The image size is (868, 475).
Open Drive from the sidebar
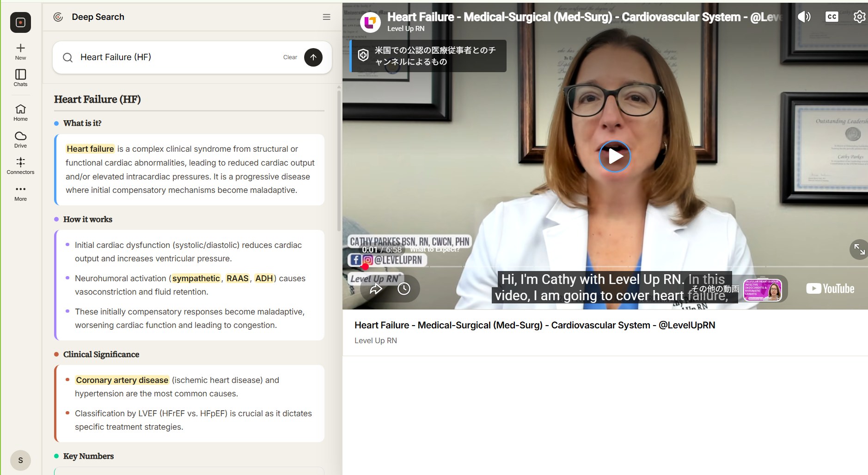pos(20,140)
